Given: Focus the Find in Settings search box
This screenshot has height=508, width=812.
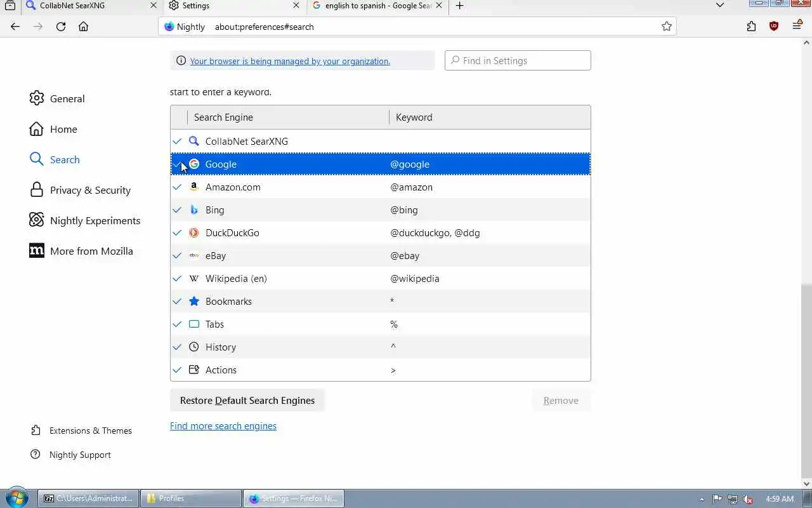Looking at the screenshot, I should (518, 61).
